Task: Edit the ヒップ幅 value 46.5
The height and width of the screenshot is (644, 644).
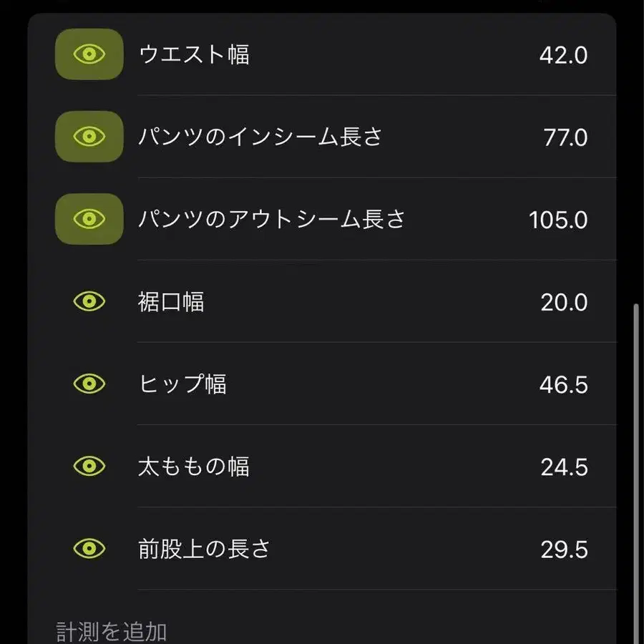Action: [563, 385]
